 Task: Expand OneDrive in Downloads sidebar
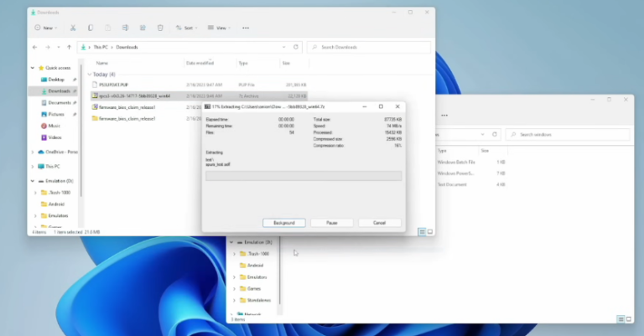point(33,152)
